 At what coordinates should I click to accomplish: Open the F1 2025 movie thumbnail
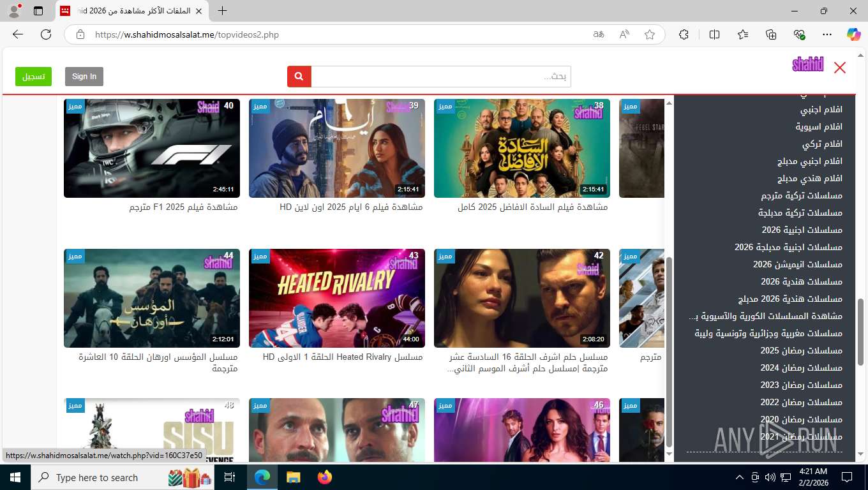152,148
